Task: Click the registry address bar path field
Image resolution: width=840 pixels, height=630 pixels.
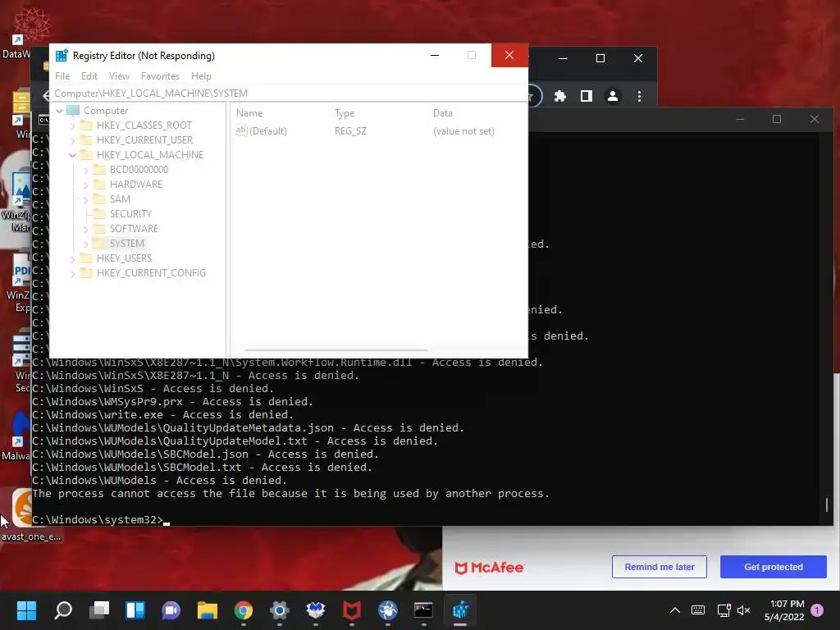Action: (x=288, y=94)
